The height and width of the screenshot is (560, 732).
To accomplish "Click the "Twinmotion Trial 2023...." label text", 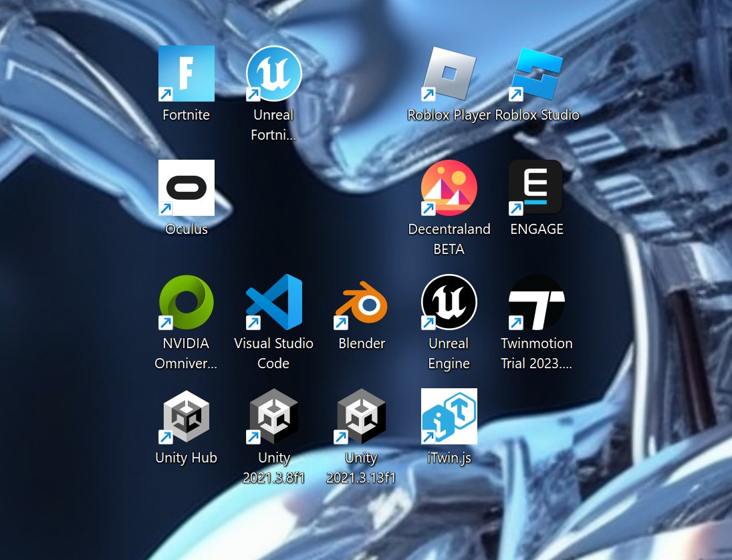I will tap(536, 354).
